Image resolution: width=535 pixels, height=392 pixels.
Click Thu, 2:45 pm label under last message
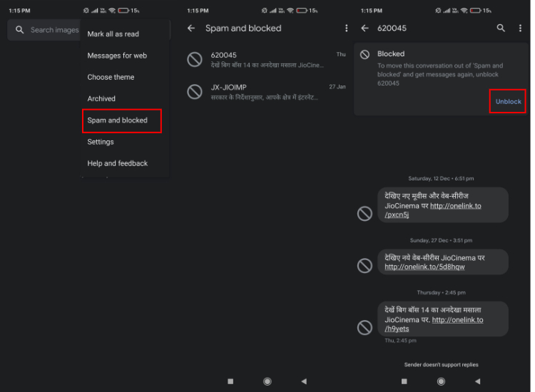pos(400,341)
